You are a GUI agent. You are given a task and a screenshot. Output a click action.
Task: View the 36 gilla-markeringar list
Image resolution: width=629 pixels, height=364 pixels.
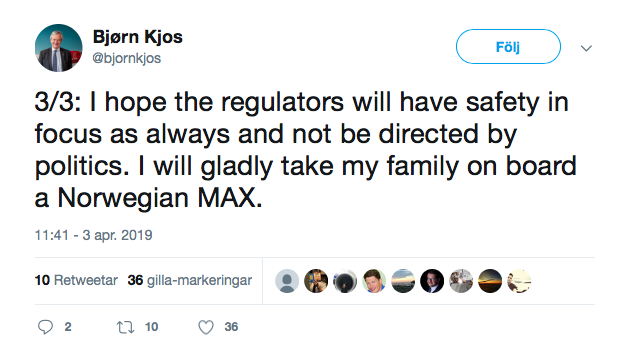click(x=190, y=280)
